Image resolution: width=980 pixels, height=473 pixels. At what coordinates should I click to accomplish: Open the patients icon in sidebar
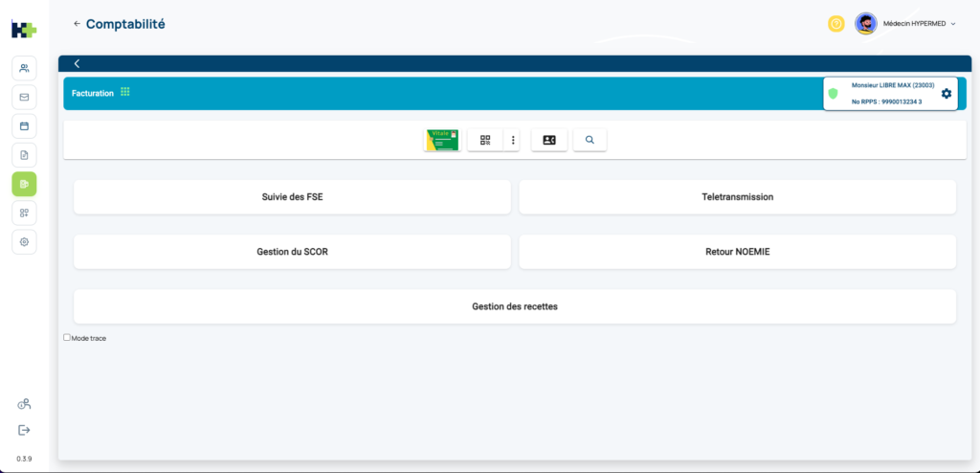24,68
